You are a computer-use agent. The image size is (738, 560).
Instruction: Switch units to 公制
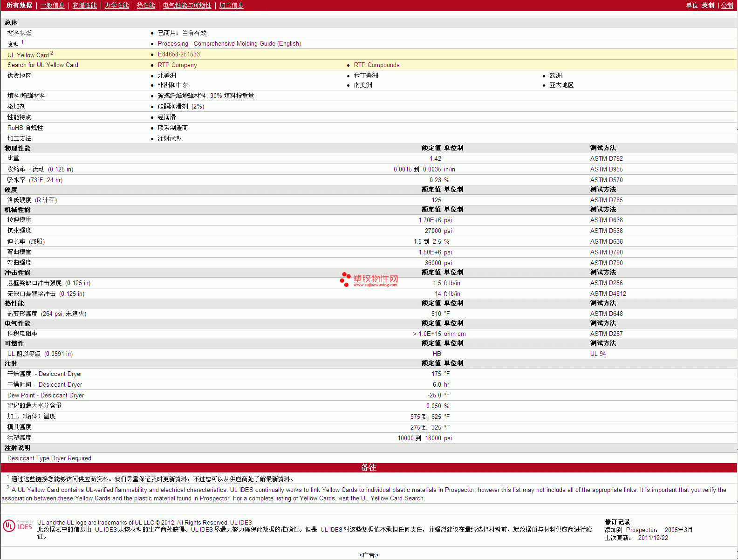[x=727, y=6]
